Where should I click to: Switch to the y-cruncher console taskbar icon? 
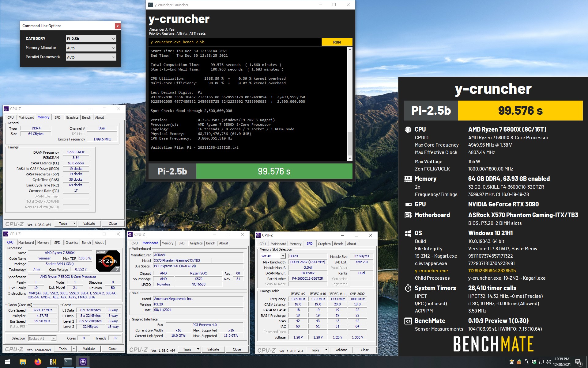click(68, 362)
